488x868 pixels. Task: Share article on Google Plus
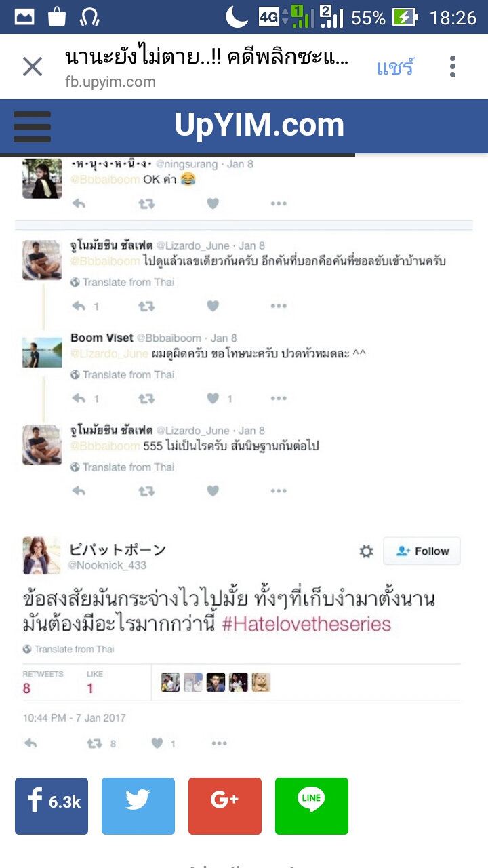click(225, 806)
